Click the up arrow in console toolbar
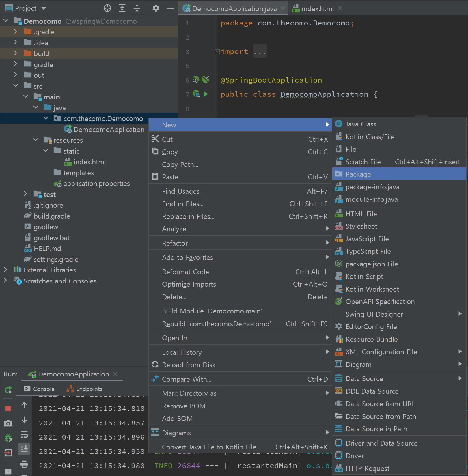468x476 pixels. point(24,405)
